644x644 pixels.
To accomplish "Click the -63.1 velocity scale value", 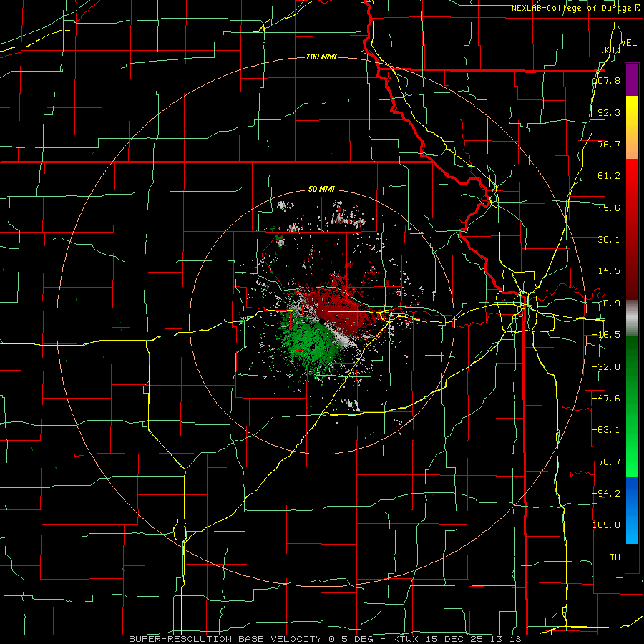I will [607, 430].
